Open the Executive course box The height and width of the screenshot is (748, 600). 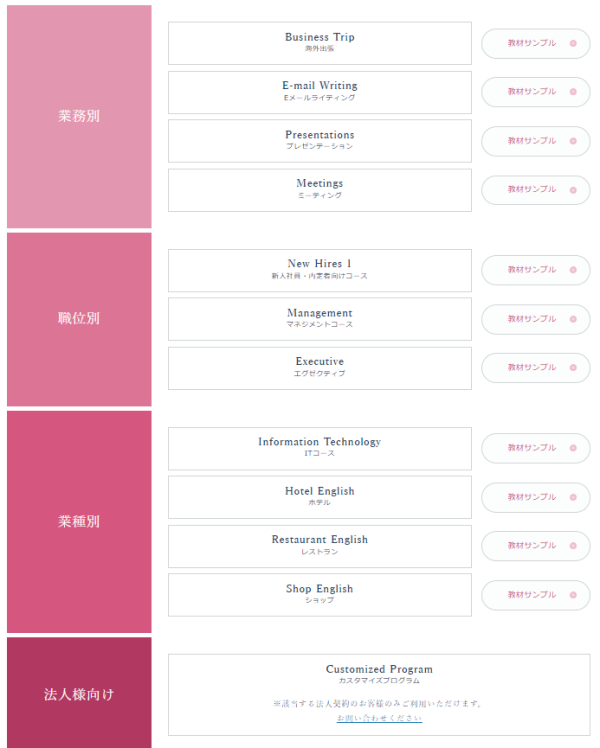(320, 368)
